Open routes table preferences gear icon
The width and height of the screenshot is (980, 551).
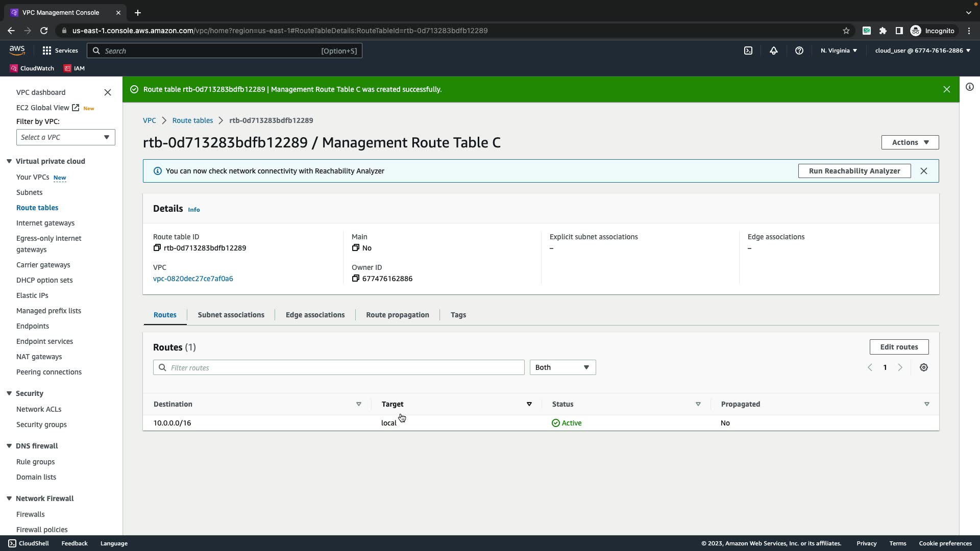tap(924, 367)
